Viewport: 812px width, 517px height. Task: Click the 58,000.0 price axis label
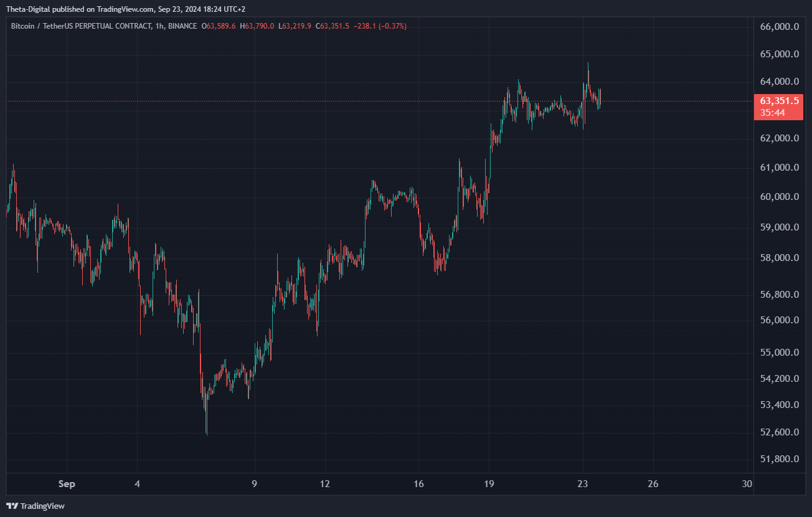pyautogui.click(x=780, y=258)
